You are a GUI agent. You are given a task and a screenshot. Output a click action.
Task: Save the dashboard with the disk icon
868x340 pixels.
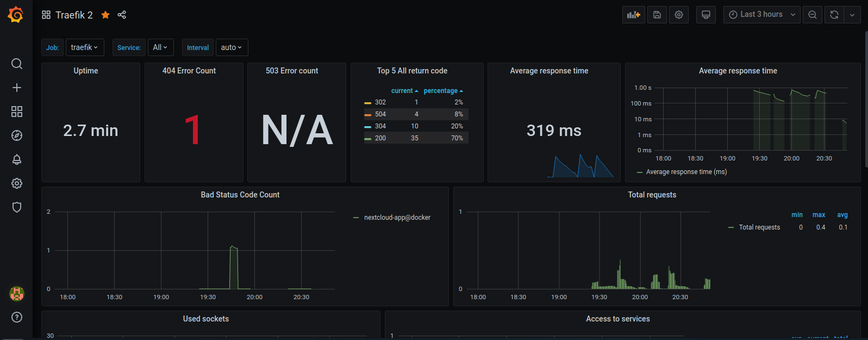(x=657, y=15)
